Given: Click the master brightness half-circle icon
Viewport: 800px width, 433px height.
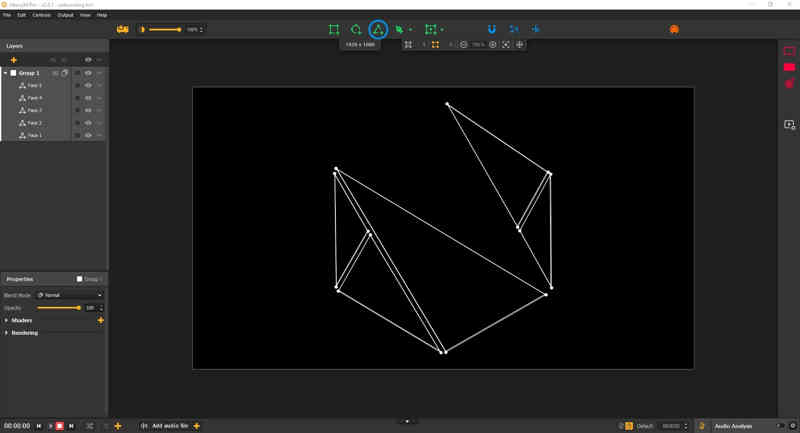Looking at the screenshot, I should tap(142, 30).
